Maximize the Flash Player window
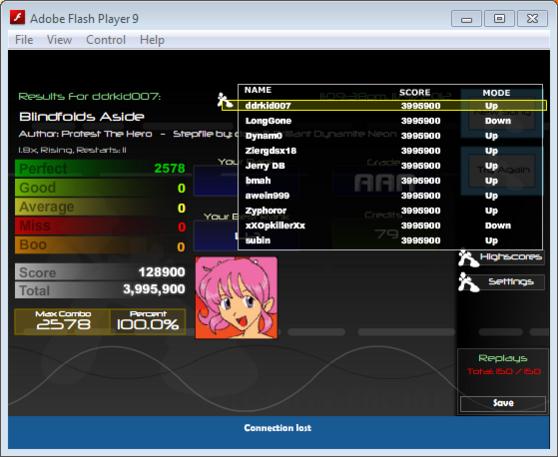The width and height of the screenshot is (558, 457). click(499, 19)
